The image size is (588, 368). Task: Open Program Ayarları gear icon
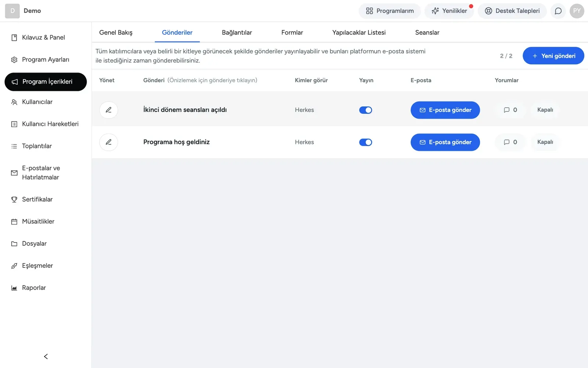pos(14,60)
